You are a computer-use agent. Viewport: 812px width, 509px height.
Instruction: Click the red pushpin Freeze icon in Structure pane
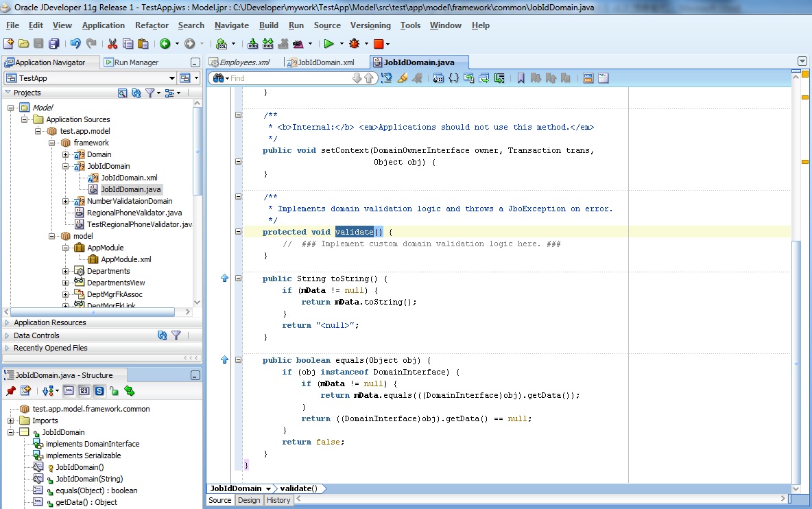11,391
